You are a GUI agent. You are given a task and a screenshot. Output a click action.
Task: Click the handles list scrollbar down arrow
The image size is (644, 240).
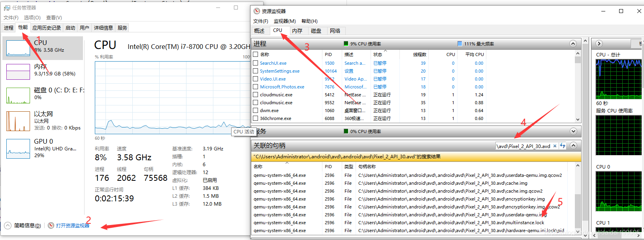578,232
